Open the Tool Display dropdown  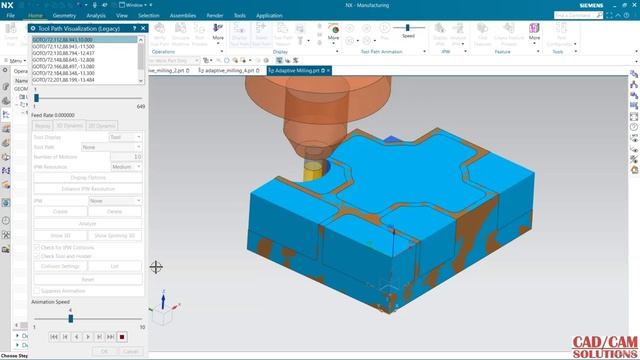125,137
